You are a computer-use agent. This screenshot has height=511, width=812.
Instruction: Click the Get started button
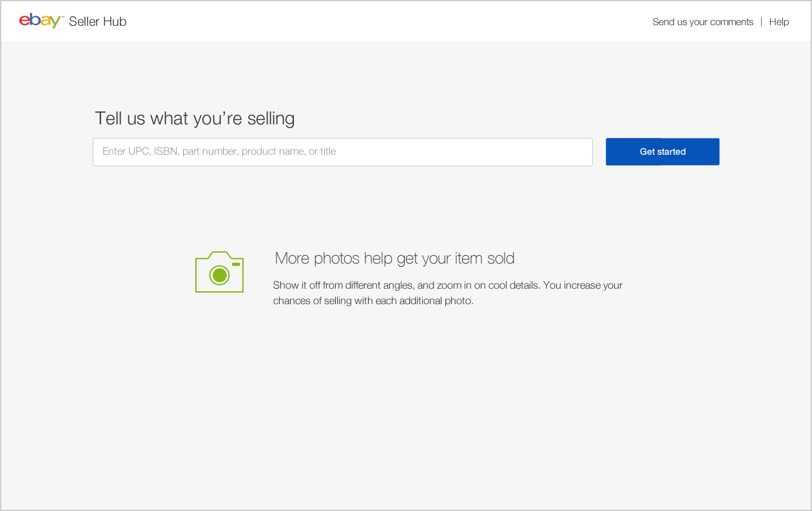click(662, 152)
